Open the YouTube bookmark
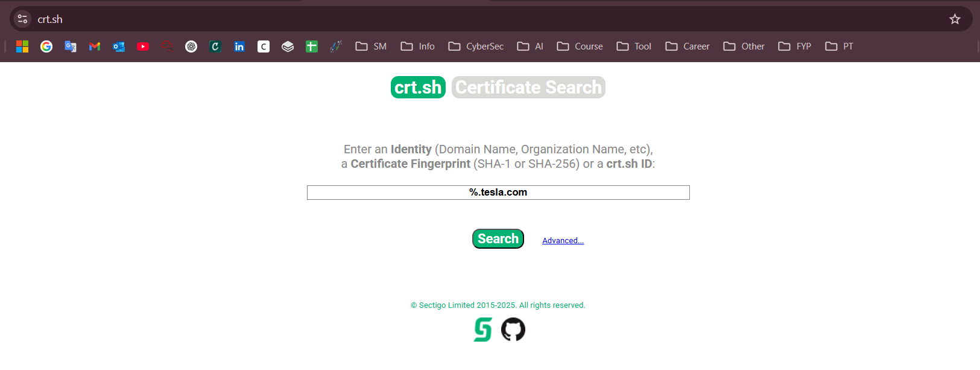The width and height of the screenshot is (980, 370). click(143, 46)
